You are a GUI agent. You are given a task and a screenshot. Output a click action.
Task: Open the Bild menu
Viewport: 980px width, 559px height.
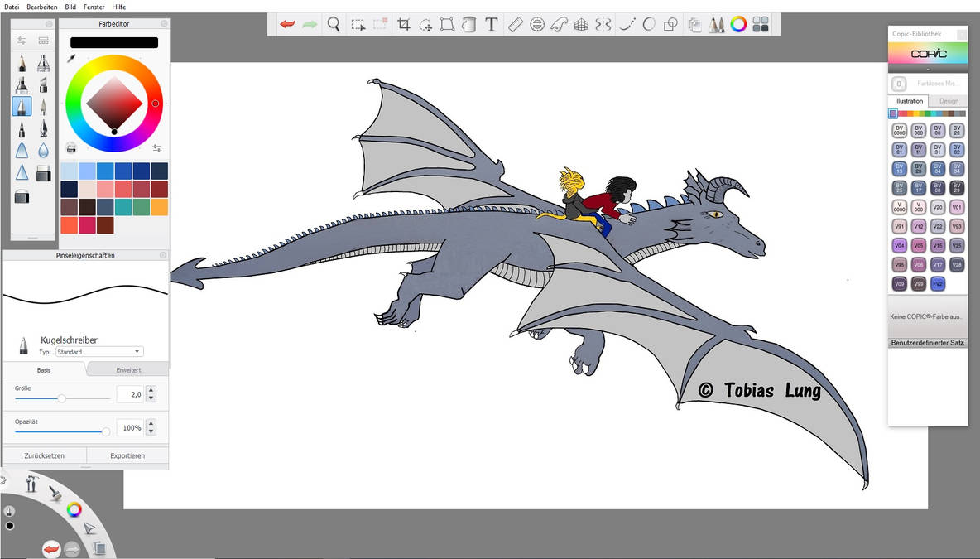70,7
